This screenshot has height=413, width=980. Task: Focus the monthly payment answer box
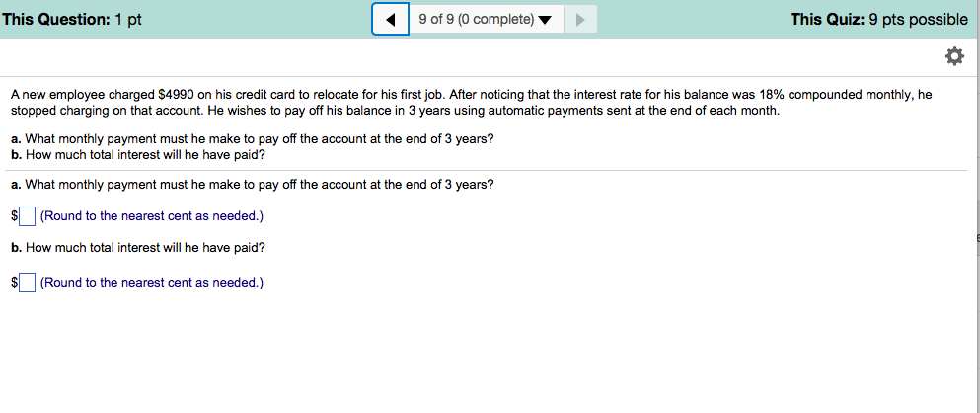tap(28, 215)
